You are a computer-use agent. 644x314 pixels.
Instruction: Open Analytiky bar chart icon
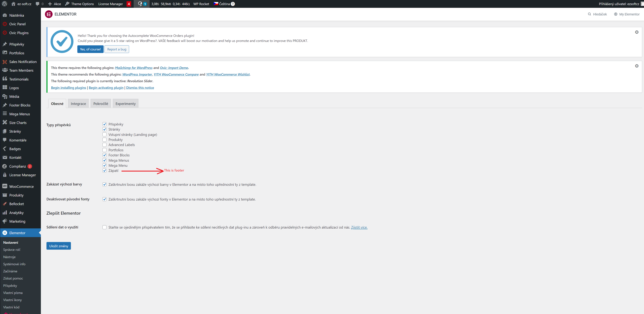(5, 213)
